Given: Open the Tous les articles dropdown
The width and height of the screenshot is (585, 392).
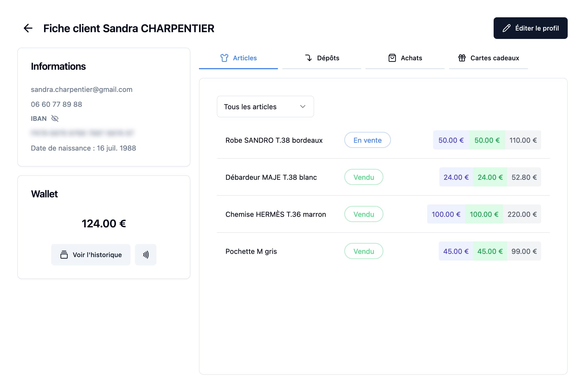Looking at the screenshot, I should tap(265, 107).
